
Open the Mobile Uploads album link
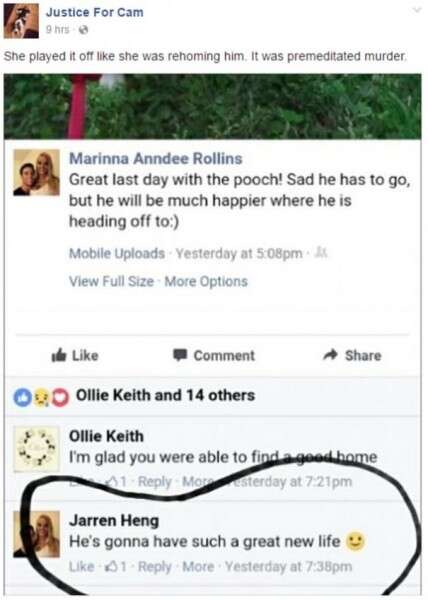117,253
